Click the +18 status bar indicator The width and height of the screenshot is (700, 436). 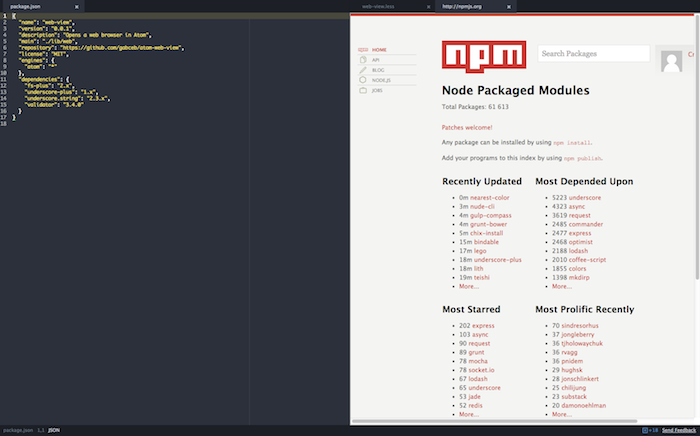point(650,431)
